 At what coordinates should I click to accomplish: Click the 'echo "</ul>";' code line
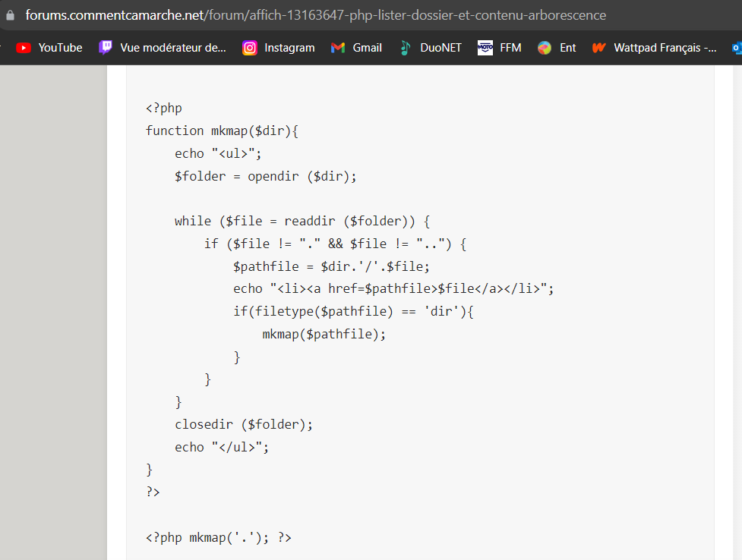pos(222,448)
